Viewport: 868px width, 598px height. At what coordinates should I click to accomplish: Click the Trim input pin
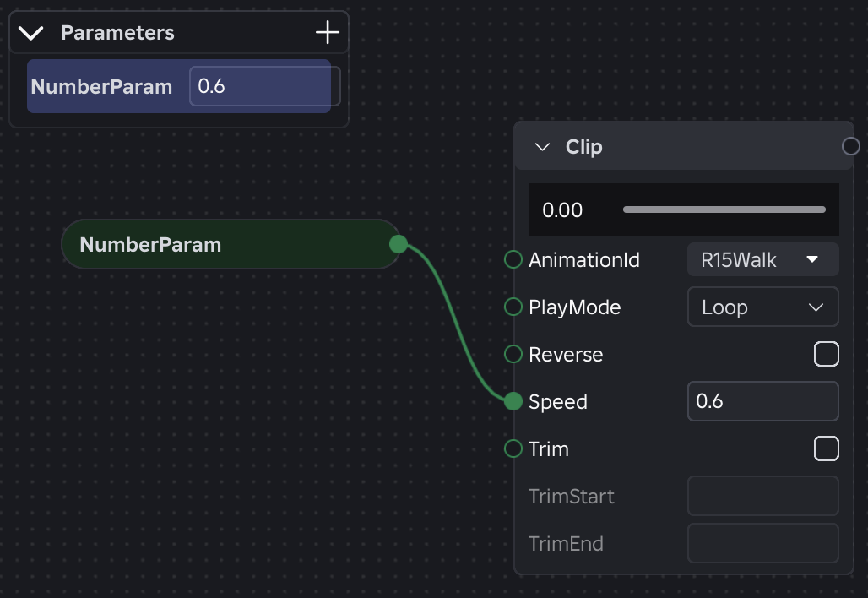[x=513, y=448]
